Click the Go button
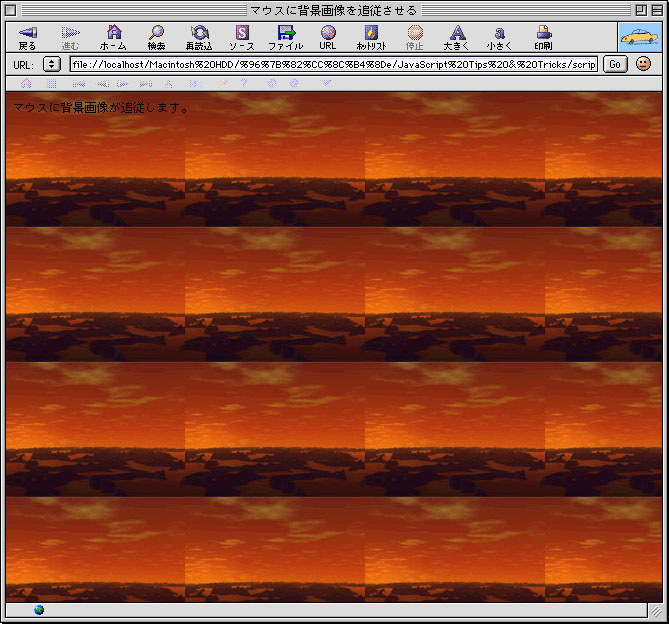The image size is (669, 624). click(615, 64)
